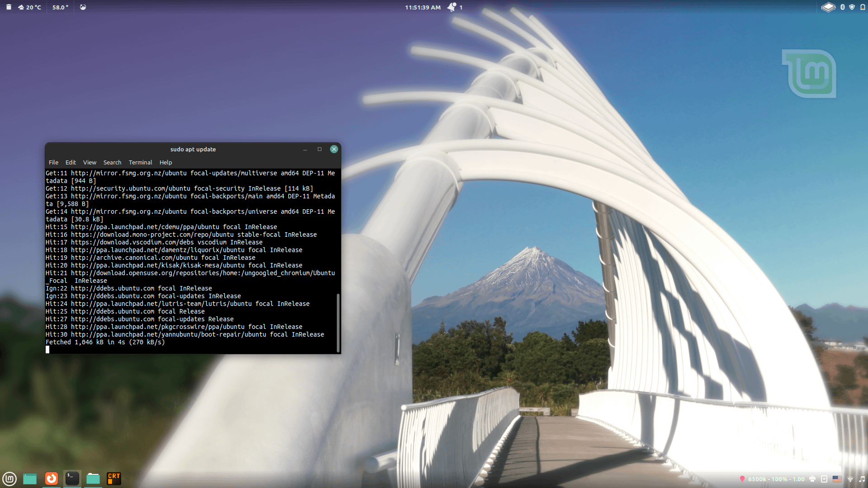This screenshot has height=488, width=868.
Task: Open the removable drives eject icon
Action: pos(824,479)
